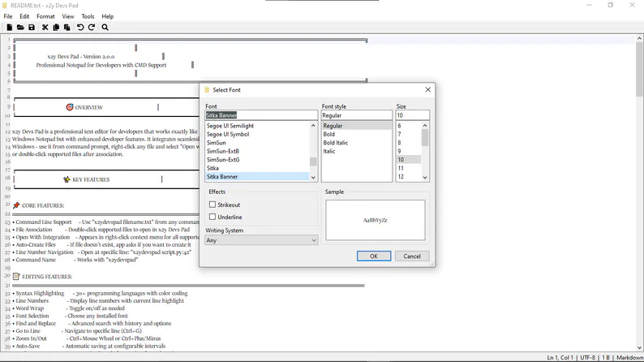Click the KEY FEATURES star icon
Image resolution: width=644 pixels, height=362 pixels.
[x=67, y=179]
